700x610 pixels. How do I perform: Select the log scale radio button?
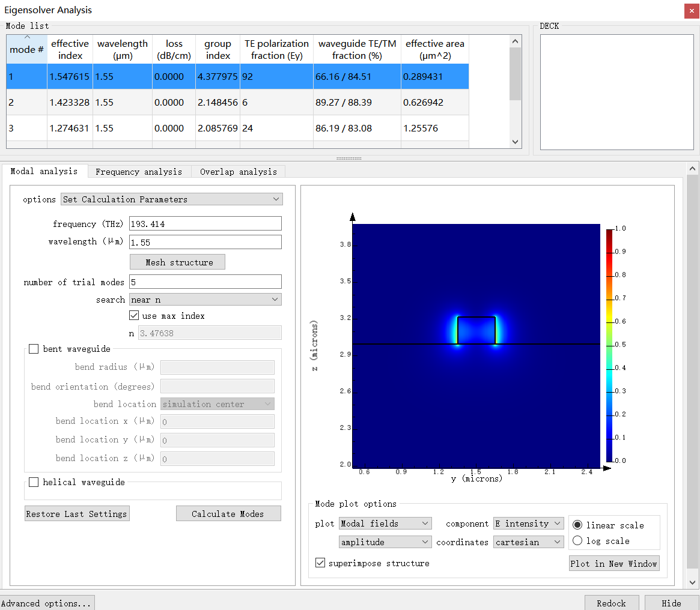click(577, 541)
